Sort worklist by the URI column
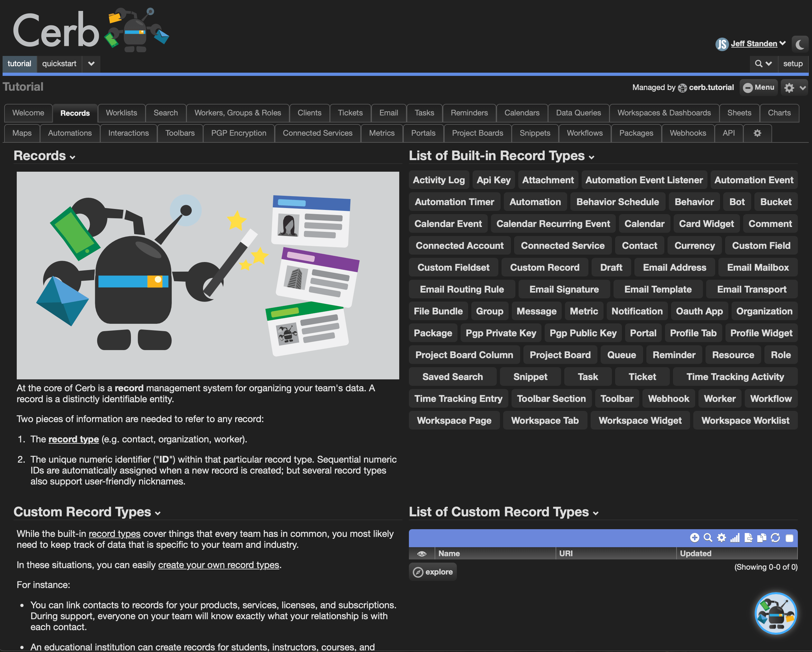 616,553
